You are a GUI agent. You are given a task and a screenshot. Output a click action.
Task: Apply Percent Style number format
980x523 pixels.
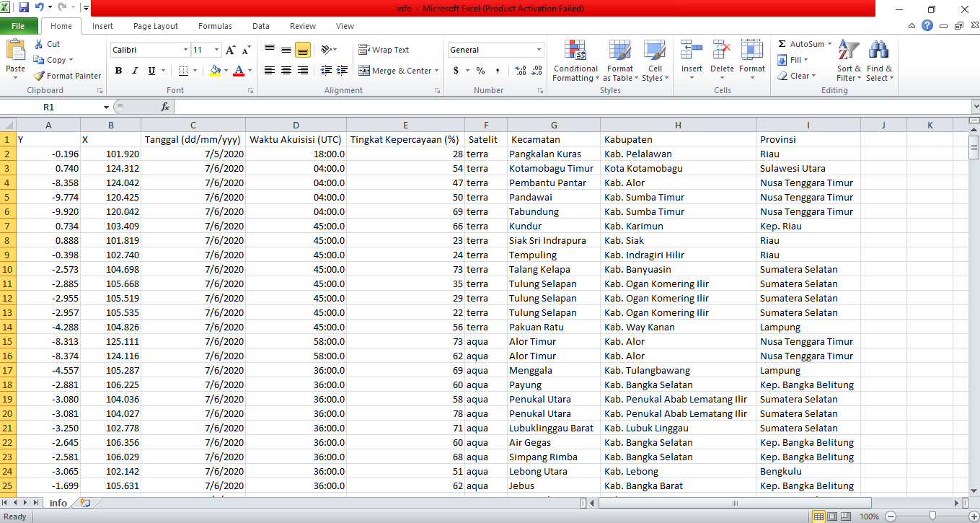pyautogui.click(x=480, y=71)
